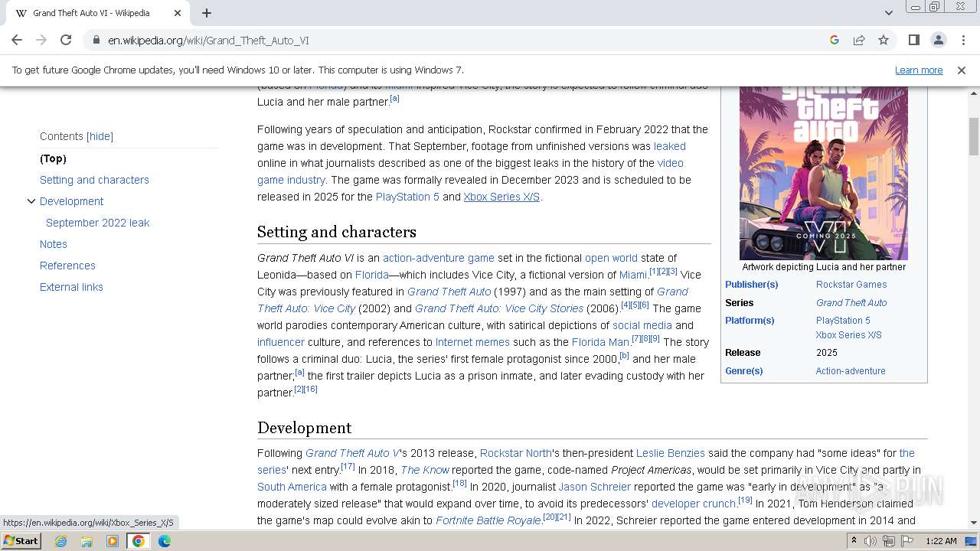Open Chrome profile avatar
This screenshot has height=551, width=980.
938,40
